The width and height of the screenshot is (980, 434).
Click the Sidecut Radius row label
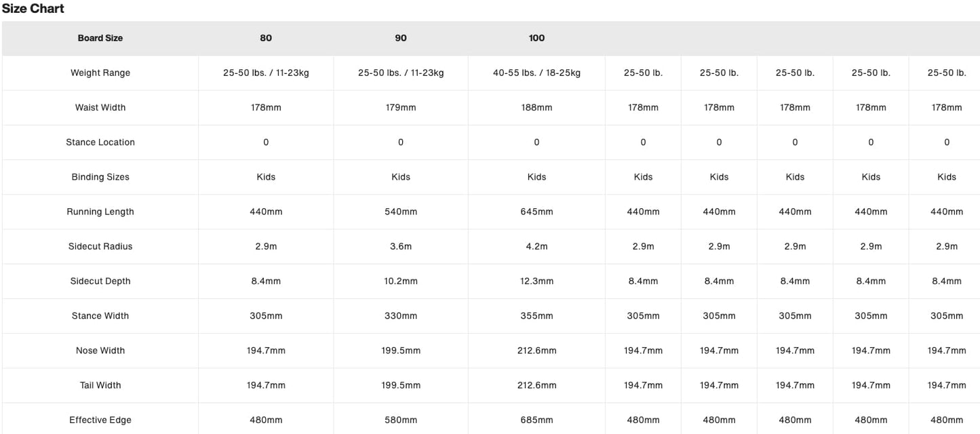pos(100,246)
